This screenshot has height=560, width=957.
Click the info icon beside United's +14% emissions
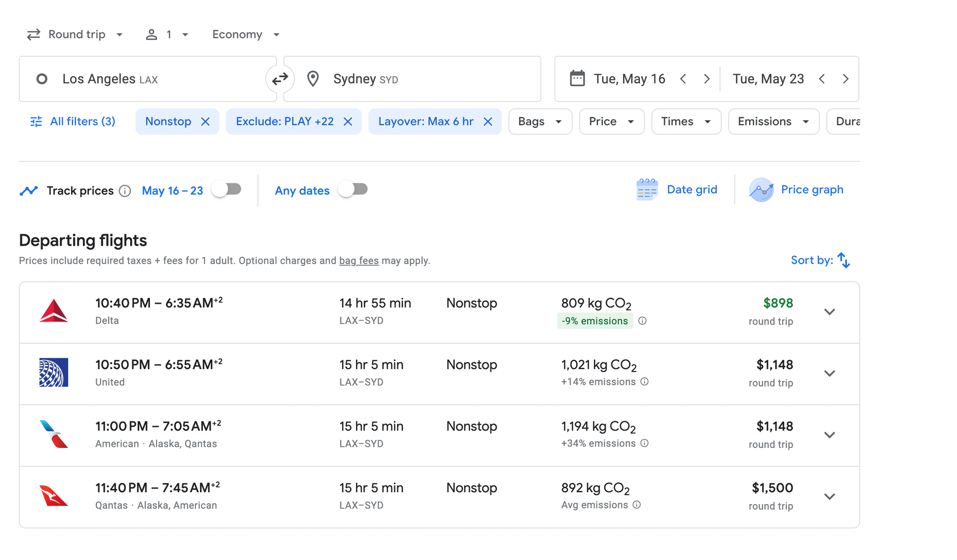coord(644,382)
